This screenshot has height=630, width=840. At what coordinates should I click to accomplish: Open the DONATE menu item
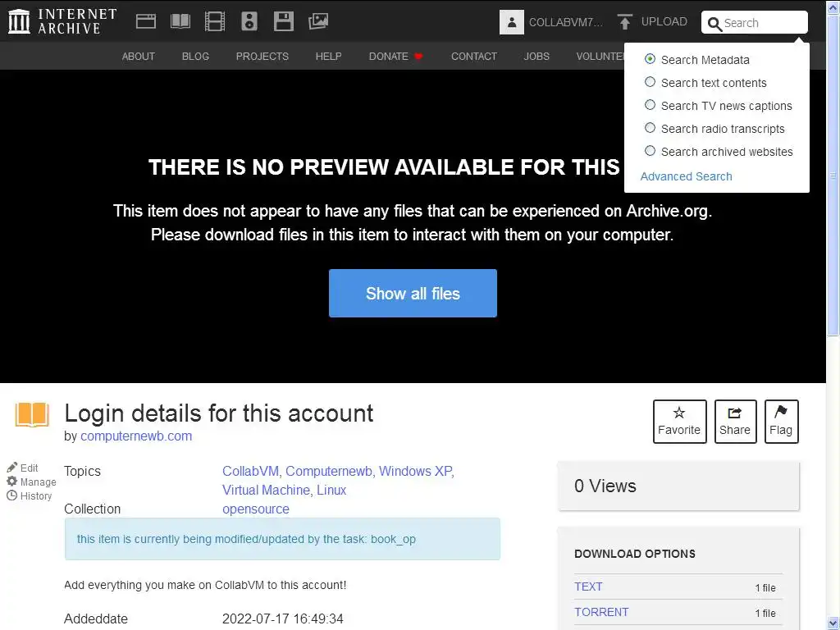pos(395,57)
